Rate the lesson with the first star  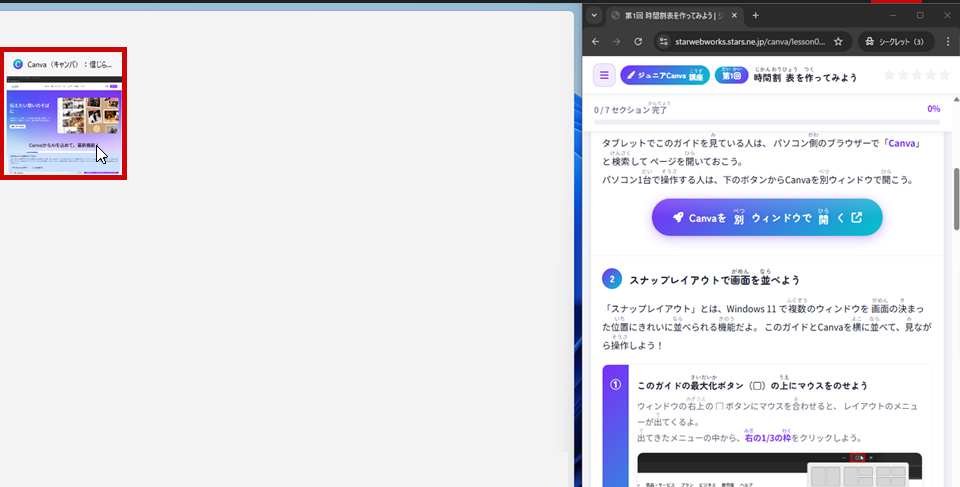[890, 75]
